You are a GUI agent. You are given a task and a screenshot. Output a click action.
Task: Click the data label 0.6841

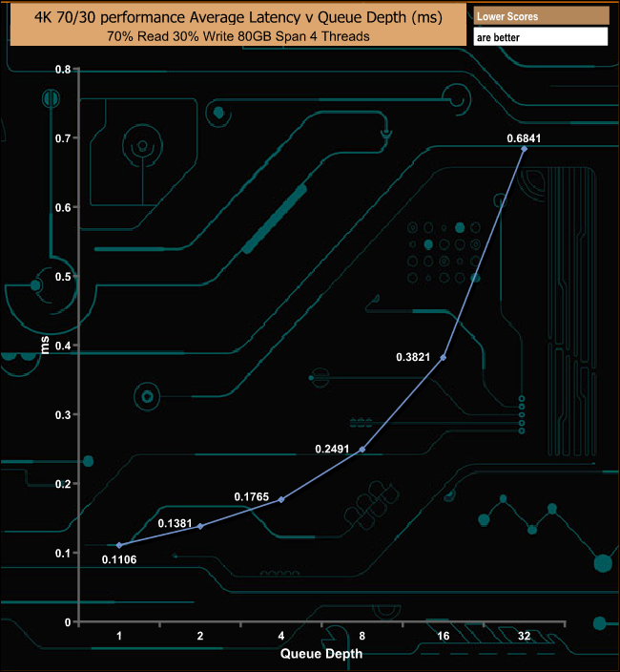(x=524, y=138)
